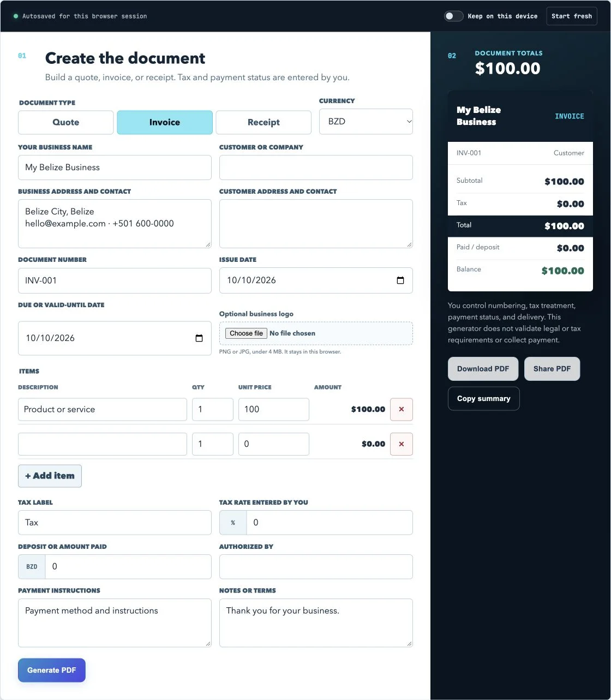Image resolution: width=611 pixels, height=700 pixels.
Task: Click the + Add item button
Action: pos(50,476)
